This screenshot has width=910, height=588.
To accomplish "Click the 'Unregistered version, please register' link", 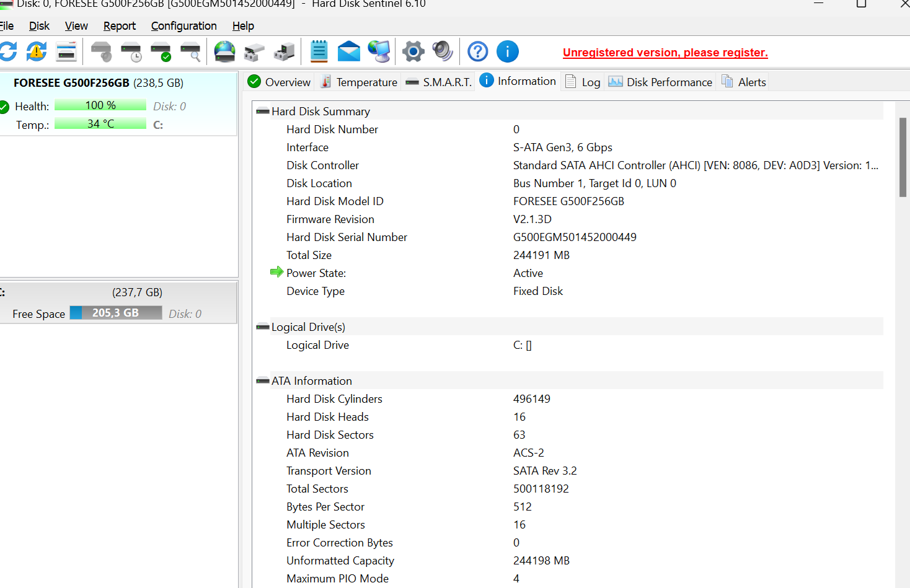I will 665,53.
